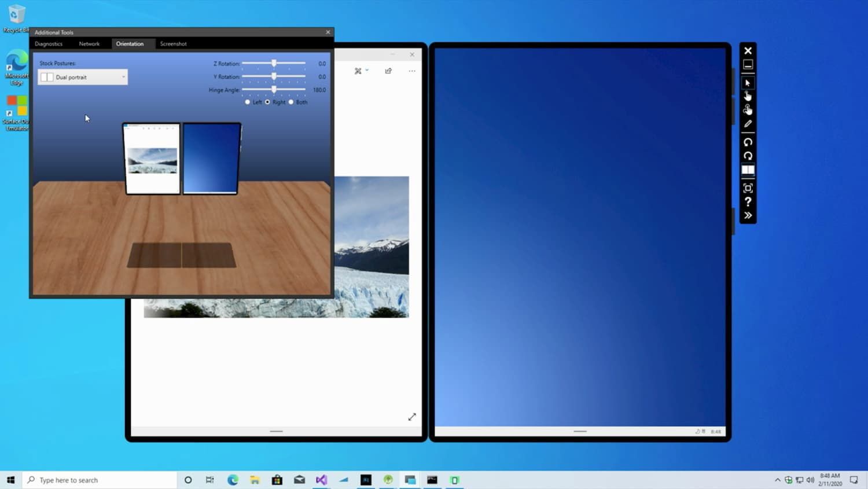Adjust the Hinge Angle slider
The image size is (868, 489).
point(274,90)
